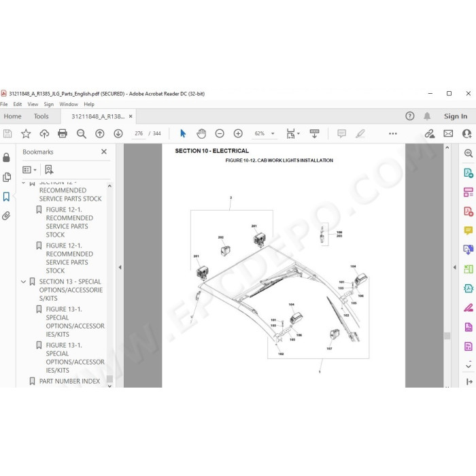
Task: Open the search enhance tool in right pane
Action: click(468, 153)
